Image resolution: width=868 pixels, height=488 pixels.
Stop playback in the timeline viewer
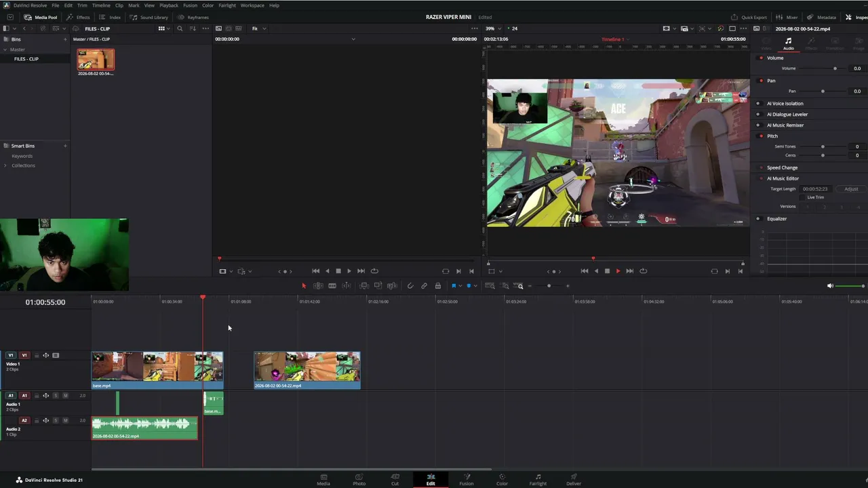coord(607,271)
